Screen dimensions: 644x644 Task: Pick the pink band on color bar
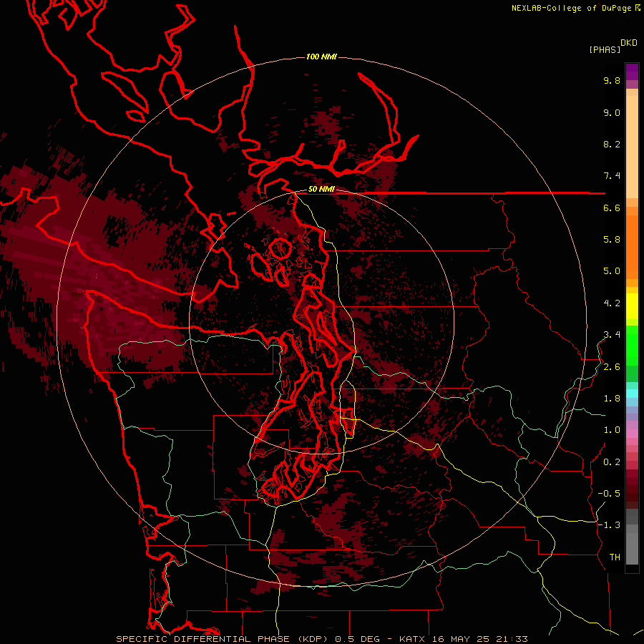[632, 434]
